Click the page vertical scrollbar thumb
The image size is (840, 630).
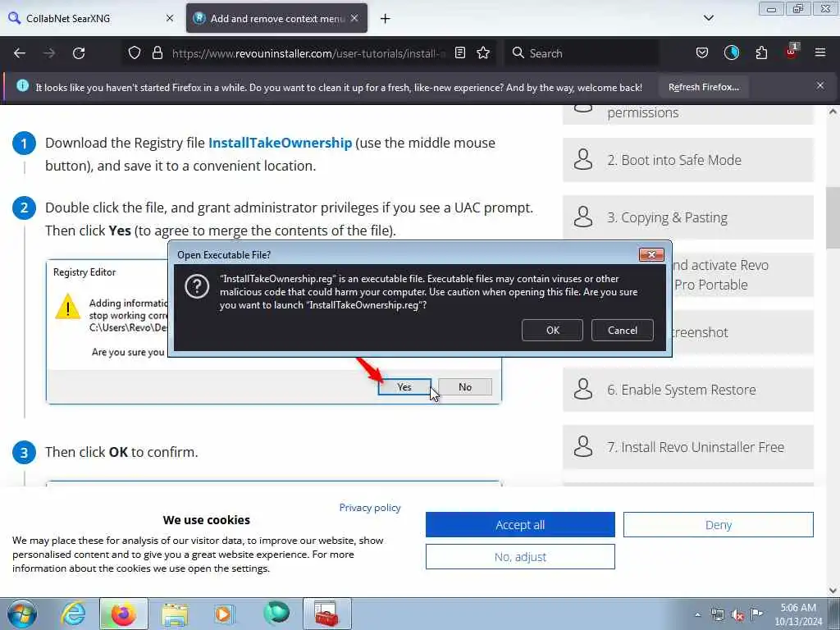(x=833, y=217)
